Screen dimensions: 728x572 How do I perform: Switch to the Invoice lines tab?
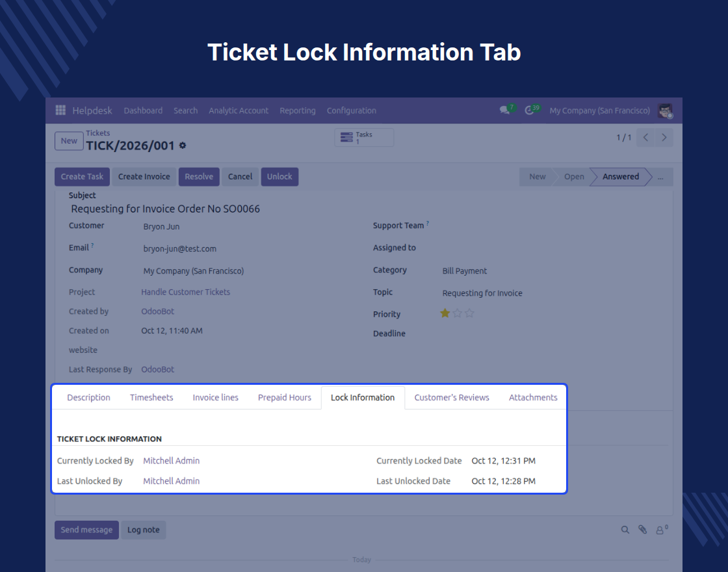click(215, 397)
